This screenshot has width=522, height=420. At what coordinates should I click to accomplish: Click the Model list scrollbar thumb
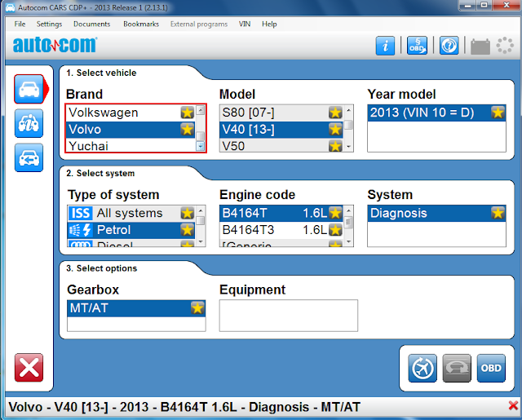(x=348, y=125)
